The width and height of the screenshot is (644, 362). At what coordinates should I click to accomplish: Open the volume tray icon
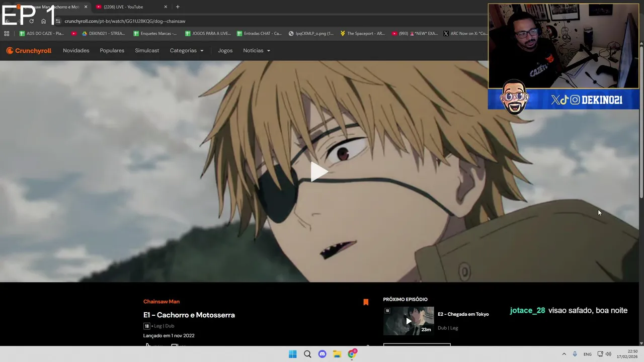coord(608,354)
